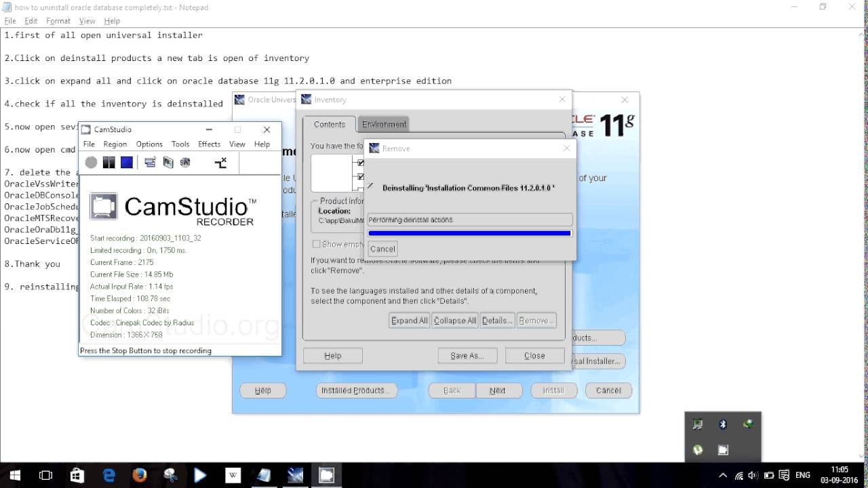Click the Details button in Inventory

click(x=497, y=321)
